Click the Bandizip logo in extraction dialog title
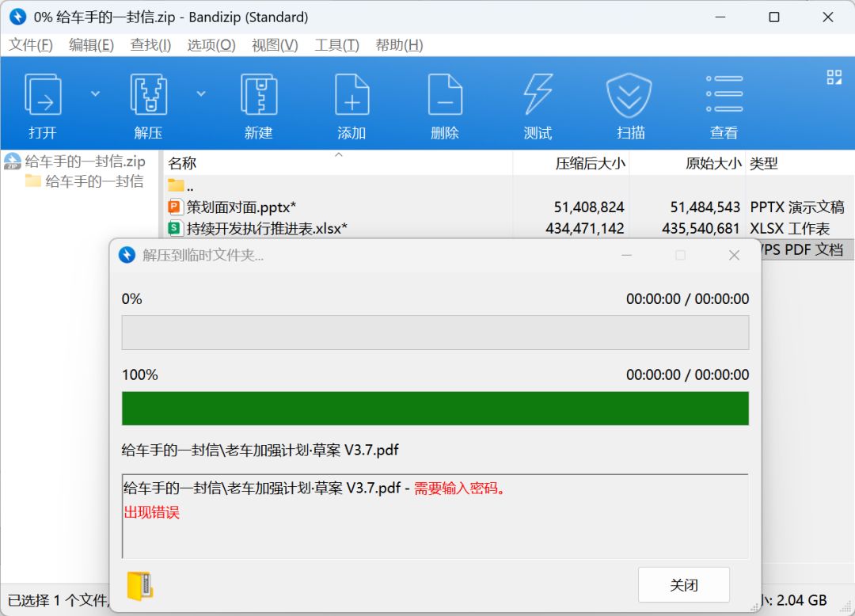This screenshot has width=855, height=616. coord(127,255)
